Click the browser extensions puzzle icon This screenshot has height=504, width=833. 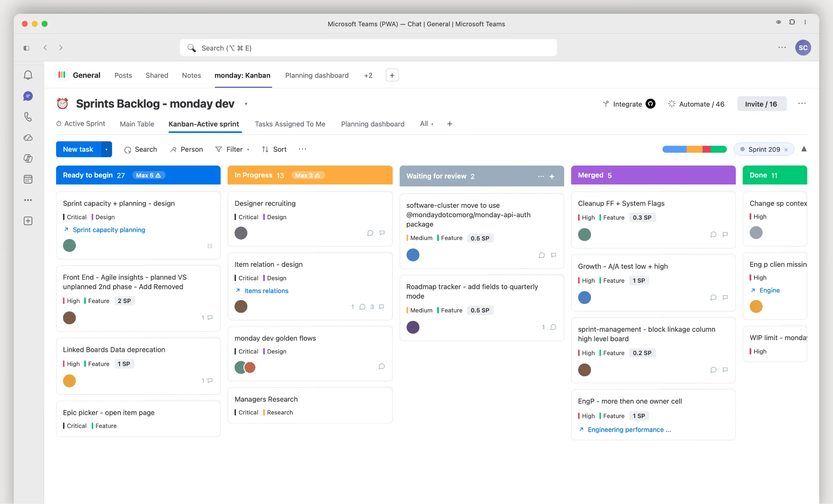tap(792, 22)
